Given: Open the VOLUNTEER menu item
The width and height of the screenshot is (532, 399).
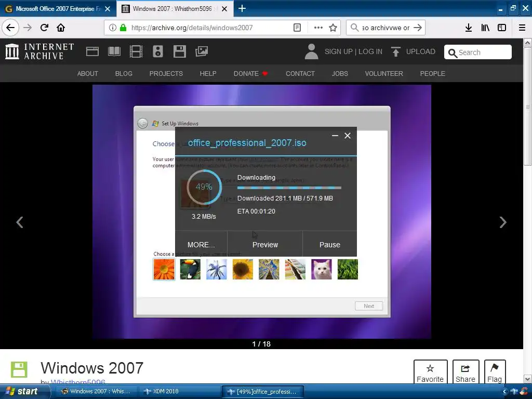Looking at the screenshot, I should click(384, 74).
